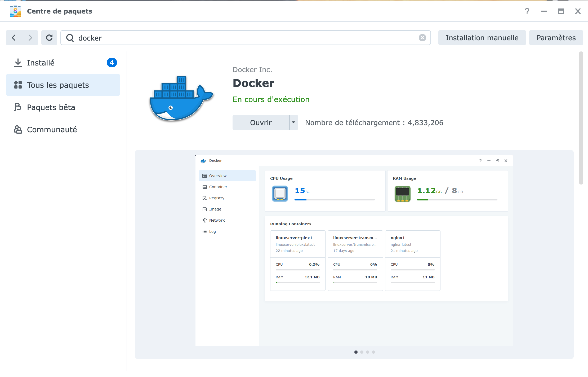
Task: Expand the dropdown arrow beside Ouvrir
Action: point(294,122)
